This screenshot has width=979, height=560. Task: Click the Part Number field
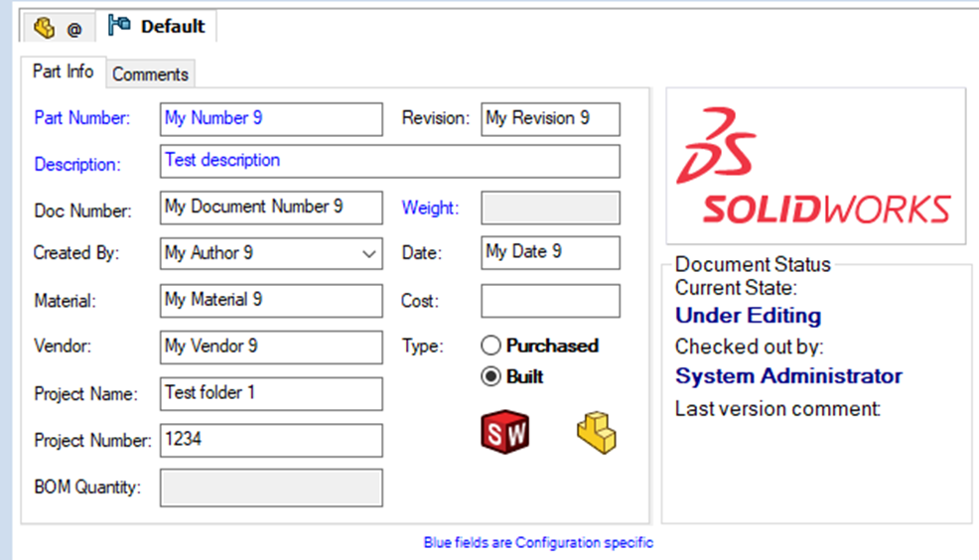271,119
